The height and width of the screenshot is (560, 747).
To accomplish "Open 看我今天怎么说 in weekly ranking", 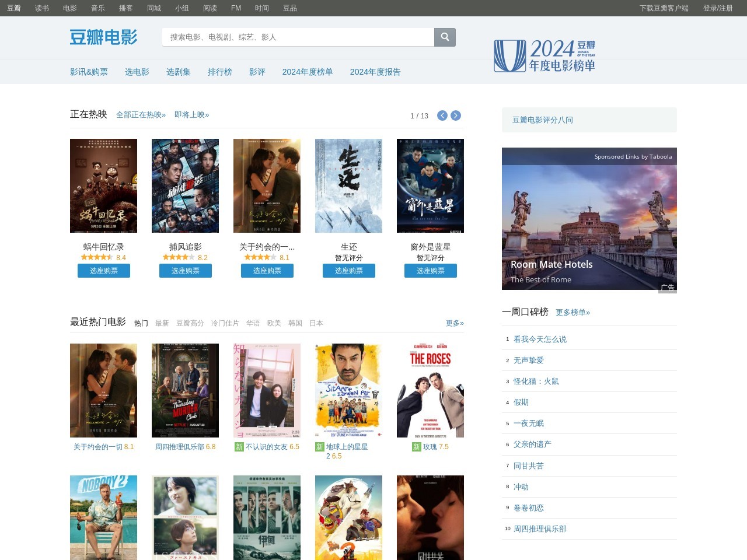I will 540,339.
